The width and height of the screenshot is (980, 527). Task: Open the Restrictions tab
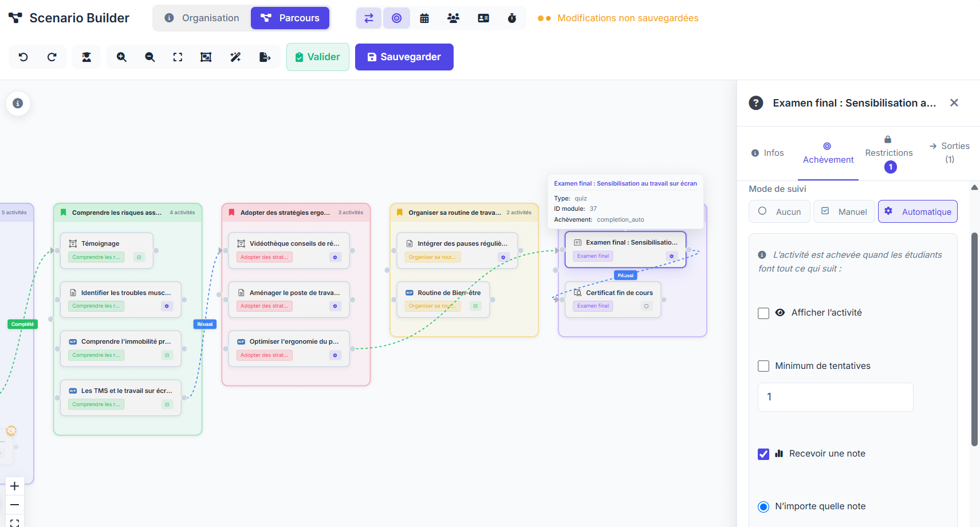889,153
